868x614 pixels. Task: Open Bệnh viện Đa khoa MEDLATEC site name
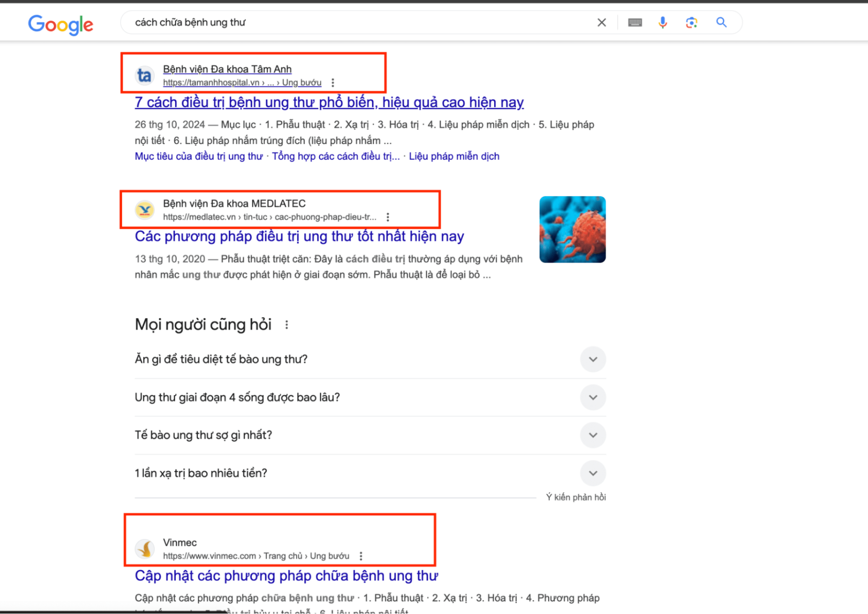point(234,204)
